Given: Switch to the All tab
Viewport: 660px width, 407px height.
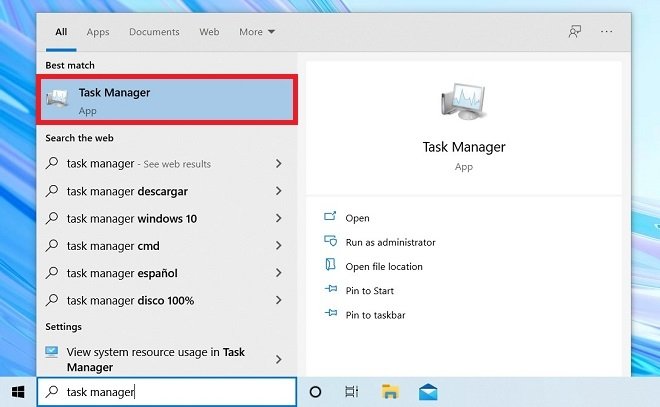Looking at the screenshot, I should tap(61, 32).
